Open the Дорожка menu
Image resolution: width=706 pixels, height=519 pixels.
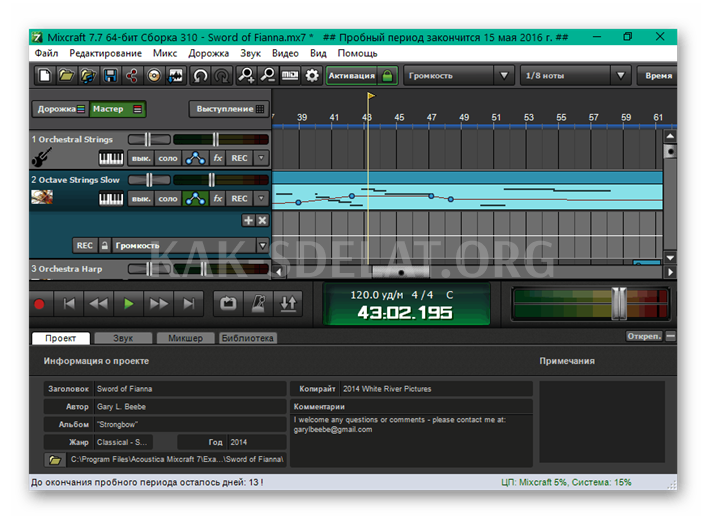tap(208, 53)
